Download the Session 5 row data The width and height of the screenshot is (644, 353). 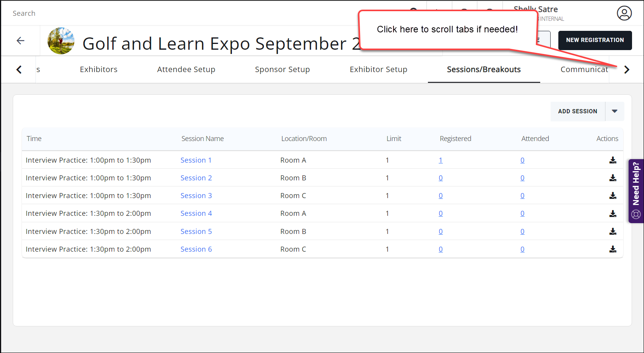tap(612, 232)
